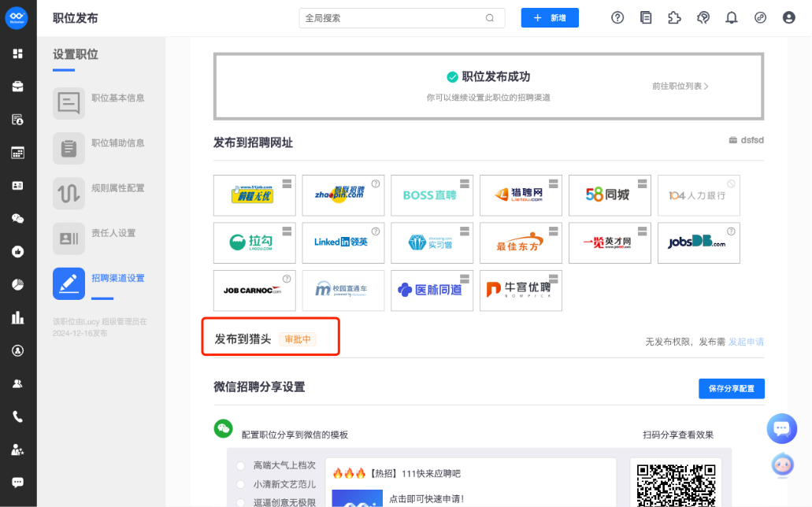Viewport: 812px width, 507px height.
Task: Open the WeChat icon in left sidebar
Action: coord(17,219)
